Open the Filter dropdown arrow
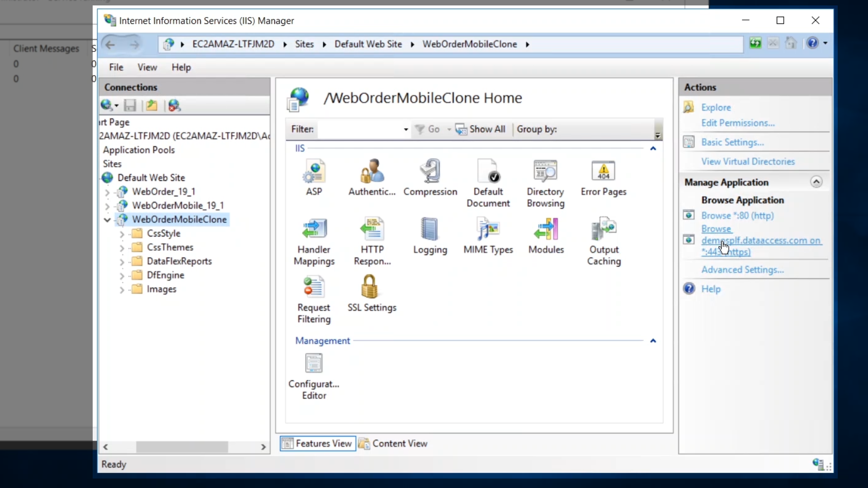Screen dimensions: 868x488 406,130
